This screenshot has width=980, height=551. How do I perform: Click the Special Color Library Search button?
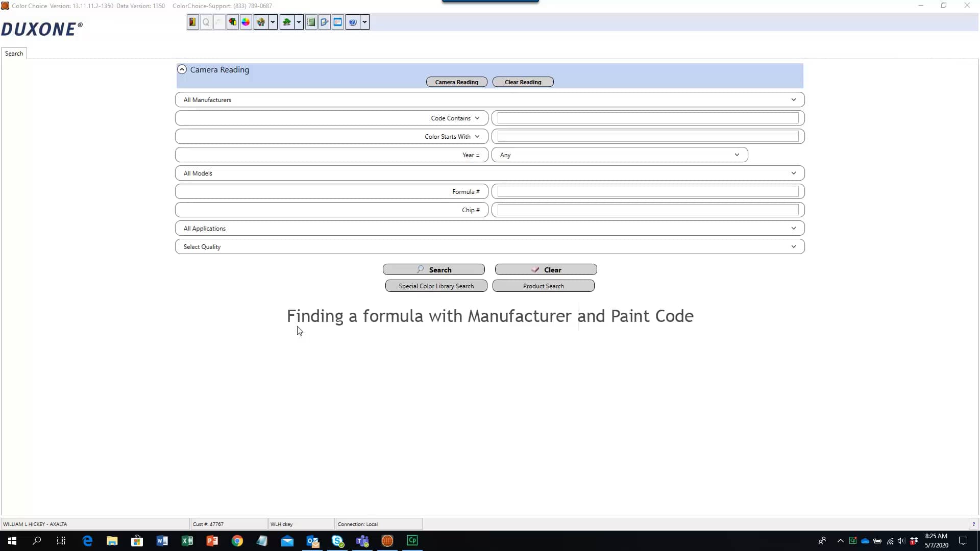(436, 286)
